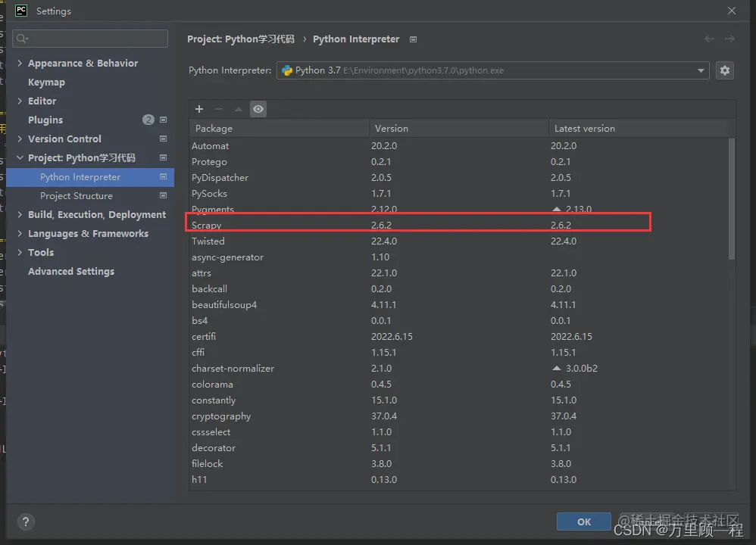
Task: Select the cryptography package row
Action: (x=458, y=416)
